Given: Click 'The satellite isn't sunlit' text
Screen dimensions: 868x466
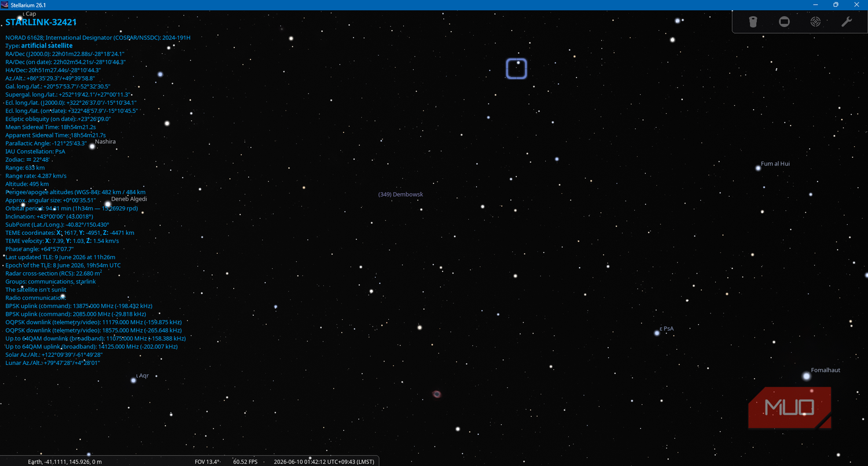Looking at the screenshot, I should [x=36, y=290].
